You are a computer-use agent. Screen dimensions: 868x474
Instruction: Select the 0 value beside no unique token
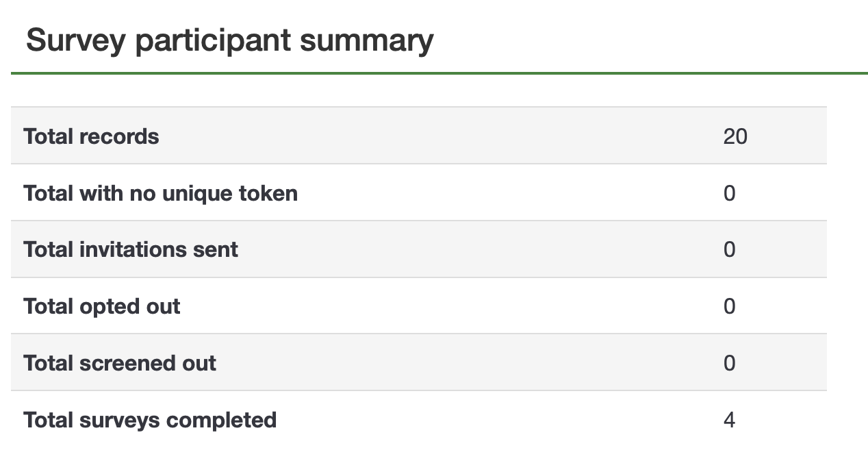729,193
